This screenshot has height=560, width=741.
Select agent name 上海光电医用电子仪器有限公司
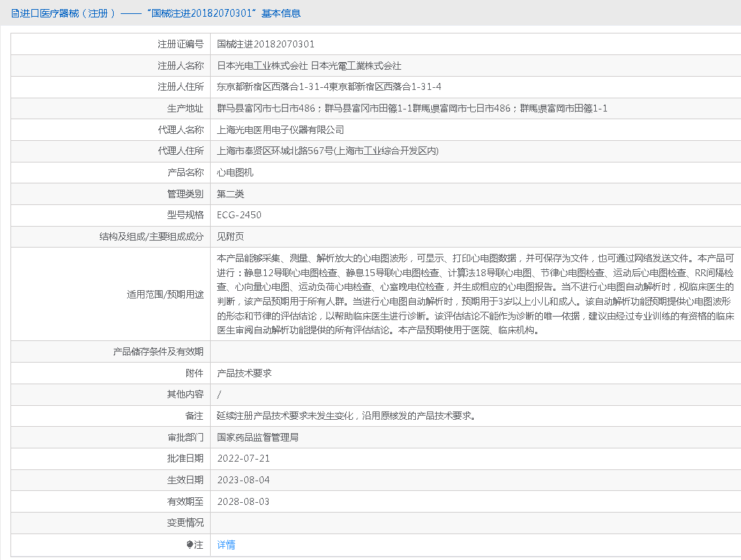point(280,130)
